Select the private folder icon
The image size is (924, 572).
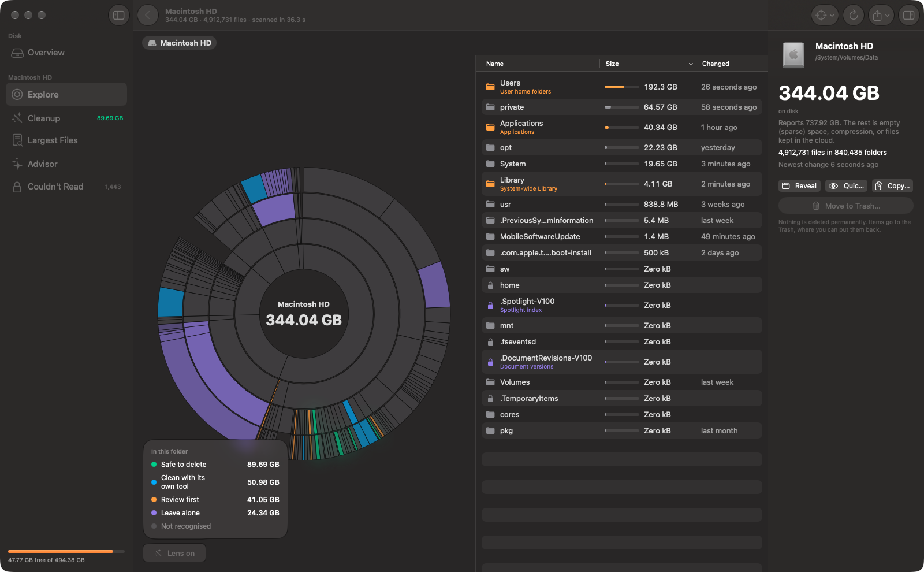coord(490,107)
